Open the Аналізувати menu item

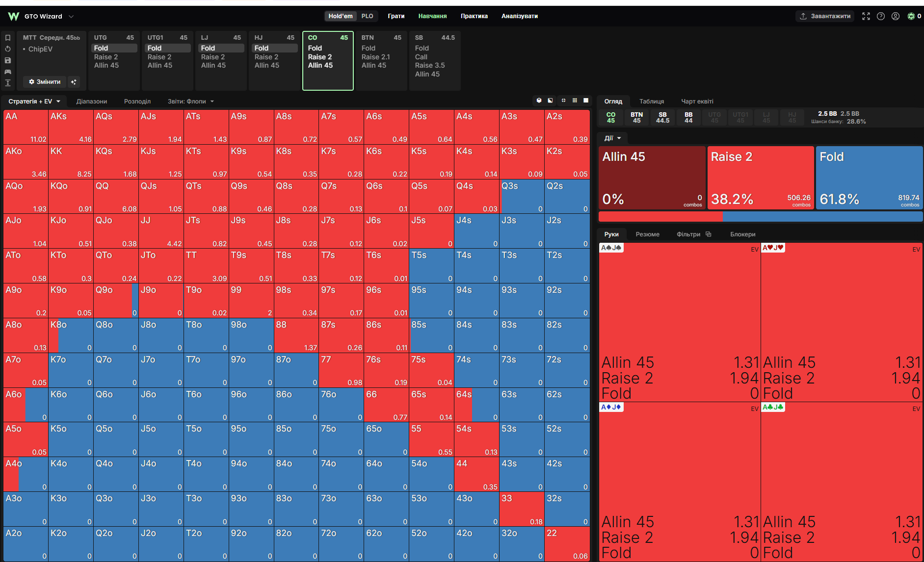[520, 16]
